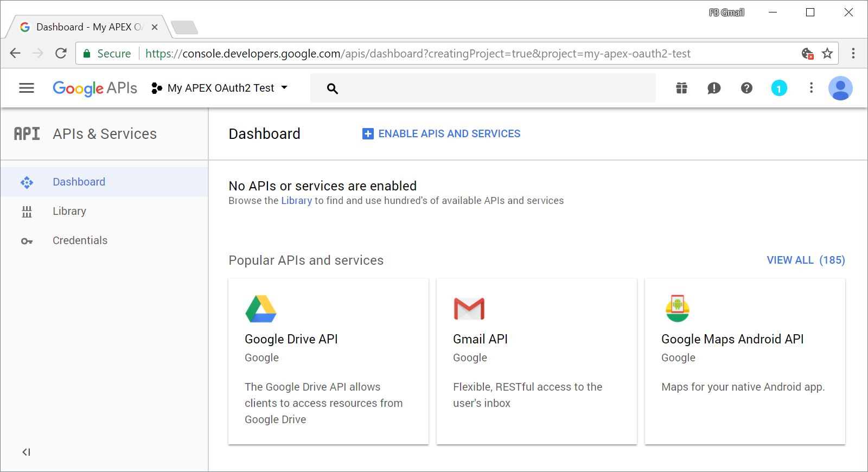Open the user account avatar

click(840, 88)
